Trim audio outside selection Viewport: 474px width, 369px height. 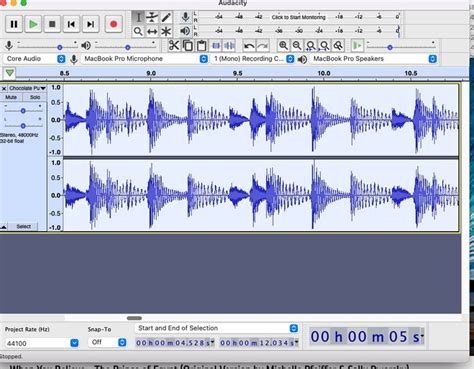216,45
